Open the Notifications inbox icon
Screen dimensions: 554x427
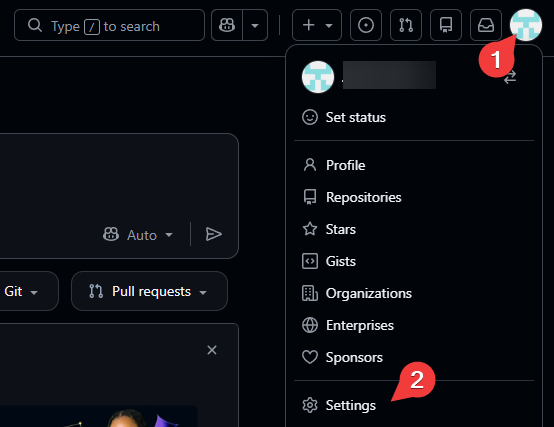click(x=486, y=25)
